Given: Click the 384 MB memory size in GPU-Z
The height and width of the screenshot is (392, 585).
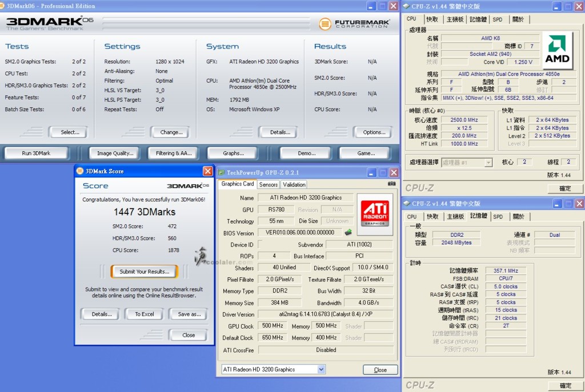Looking at the screenshot, I should (x=279, y=302).
